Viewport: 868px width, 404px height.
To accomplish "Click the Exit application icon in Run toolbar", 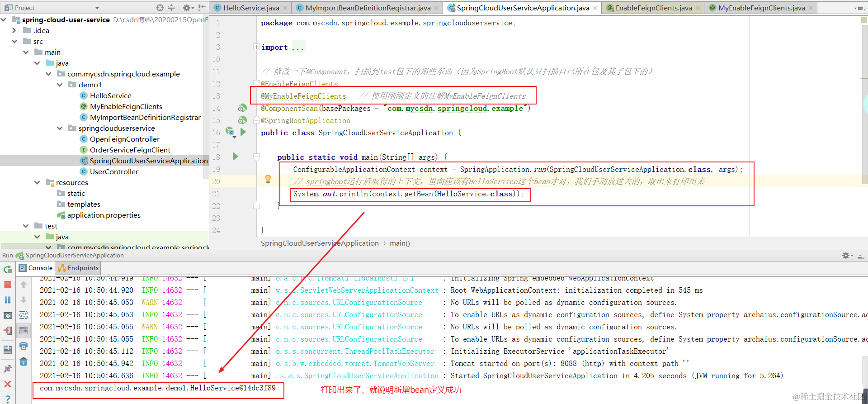I will (8, 331).
